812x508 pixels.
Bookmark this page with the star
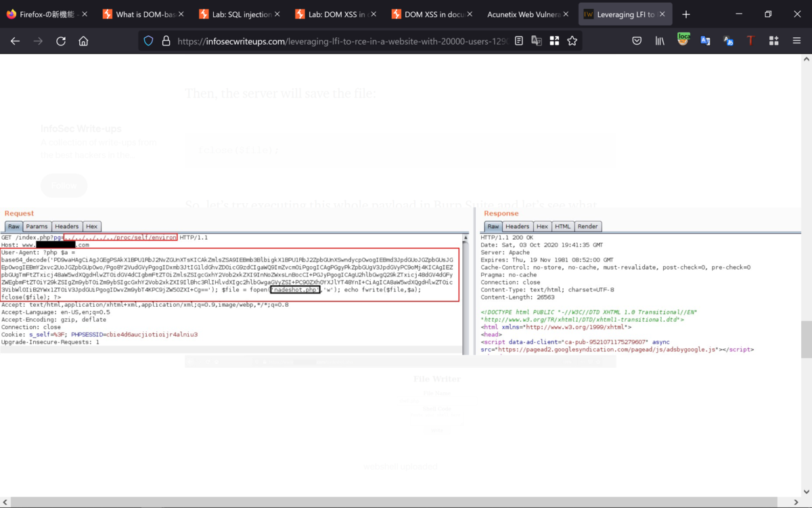point(572,41)
